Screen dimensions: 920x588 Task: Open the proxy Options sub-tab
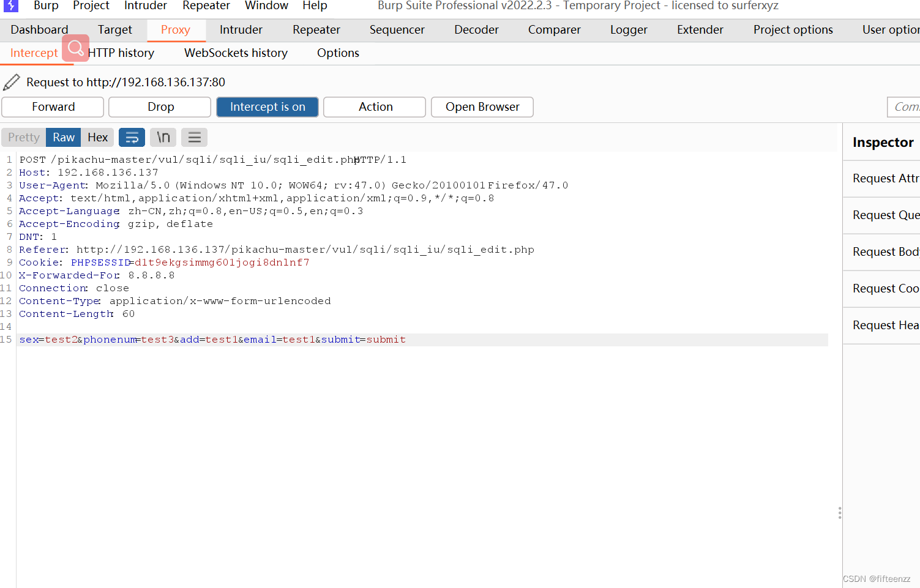coord(338,53)
